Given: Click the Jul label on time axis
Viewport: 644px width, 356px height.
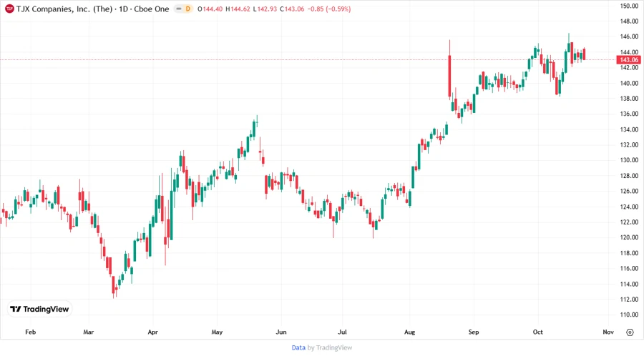Looking at the screenshot, I should coord(342,332).
